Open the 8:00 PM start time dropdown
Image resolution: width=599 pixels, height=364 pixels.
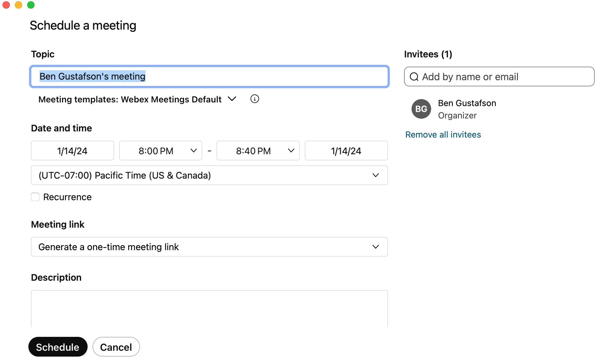coord(160,151)
